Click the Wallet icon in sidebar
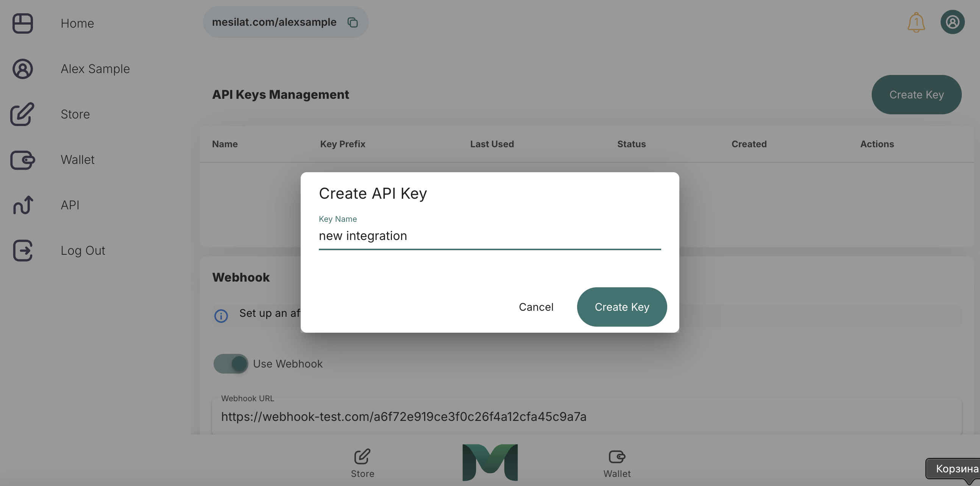The width and height of the screenshot is (980, 486). [22, 160]
